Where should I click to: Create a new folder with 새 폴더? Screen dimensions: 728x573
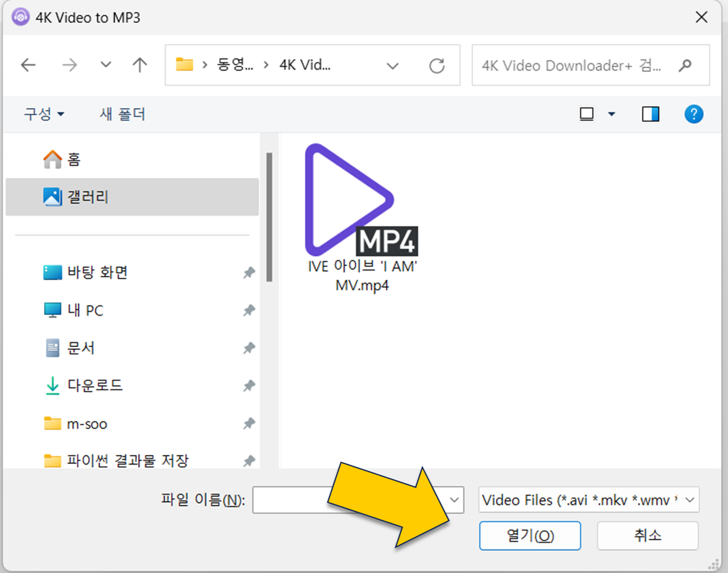point(122,114)
